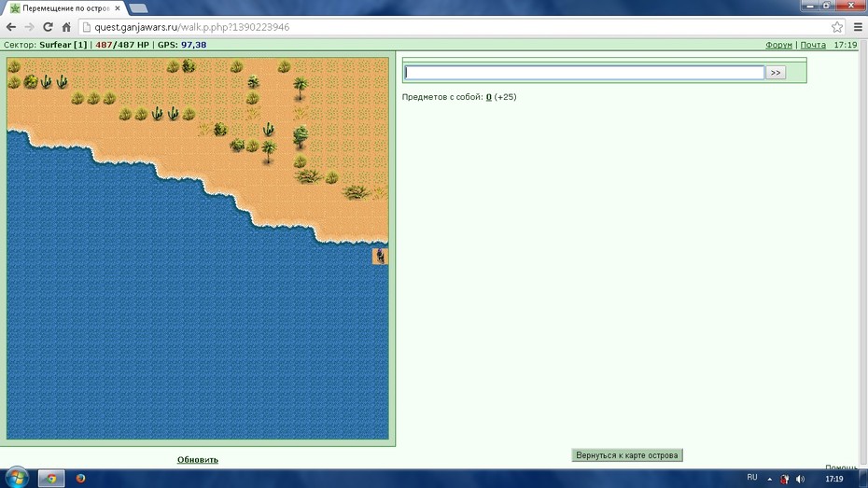
Task: Click the address bar URL field
Action: coord(454,27)
